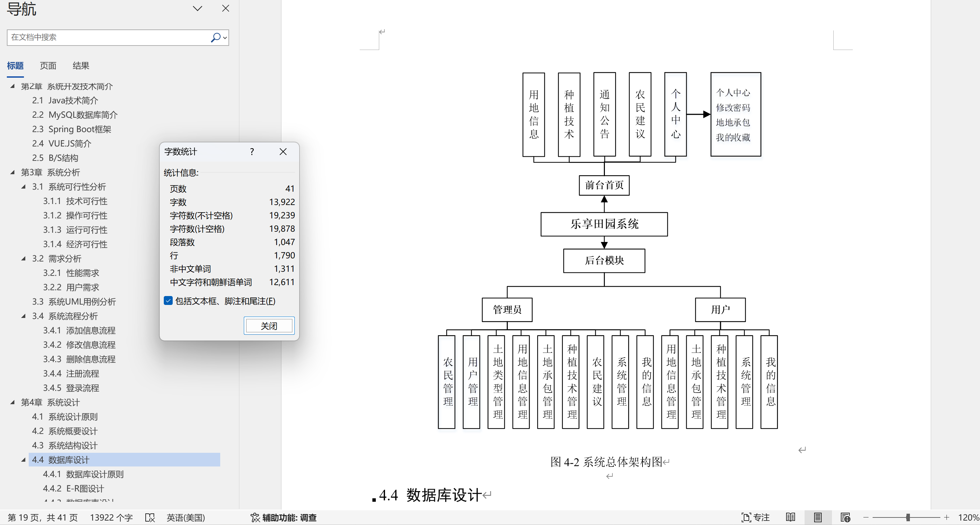Uncheck 包括文本框、脚注和尾注 checkbox
Image resolution: width=980 pixels, height=525 pixels.
(x=168, y=301)
